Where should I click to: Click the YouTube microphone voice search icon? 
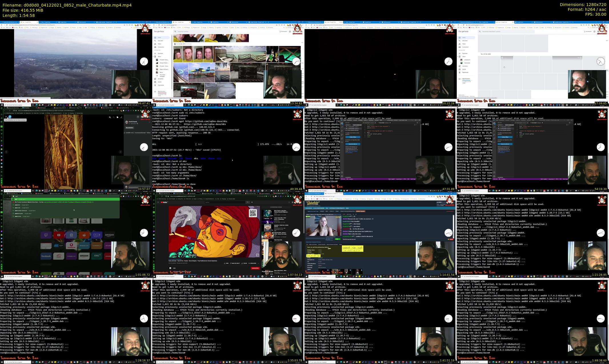coord(252,202)
